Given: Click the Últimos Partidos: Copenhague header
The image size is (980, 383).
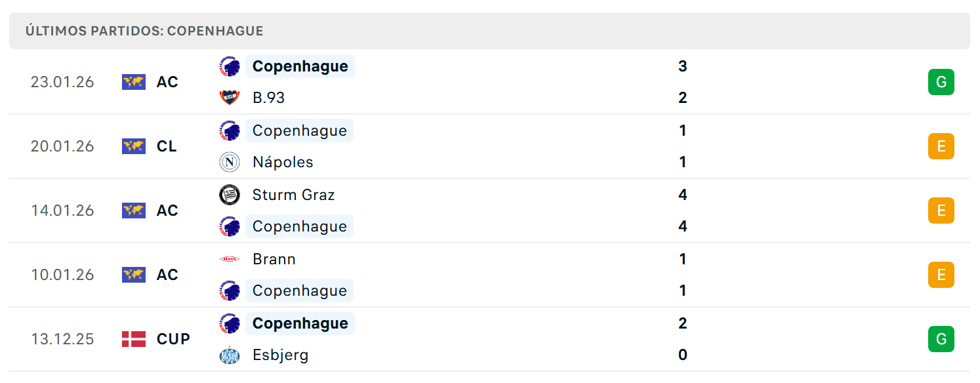Looking at the screenshot, I should pyautogui.click(x=144, y=31).
